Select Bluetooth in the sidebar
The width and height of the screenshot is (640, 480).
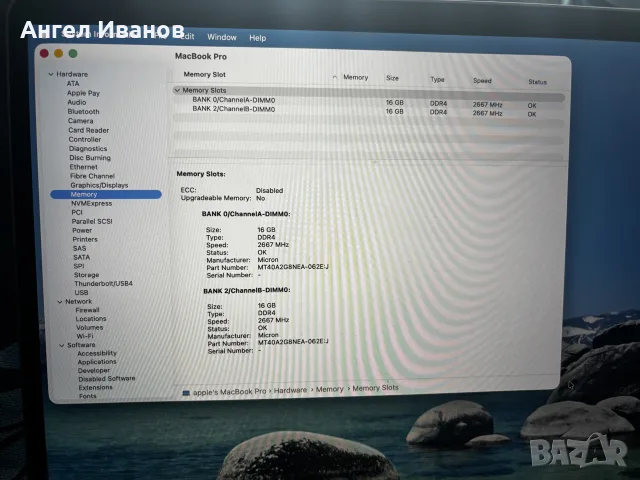coord(84,111)
